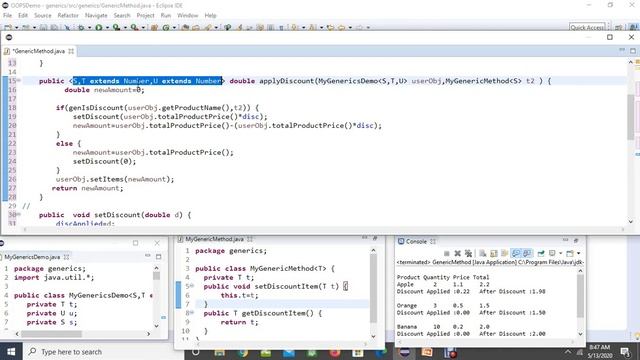Open dropdown arrow beside the Run button
Image resolution: width=640 pixels, height=360 pixels.
[x=107, y=28]
